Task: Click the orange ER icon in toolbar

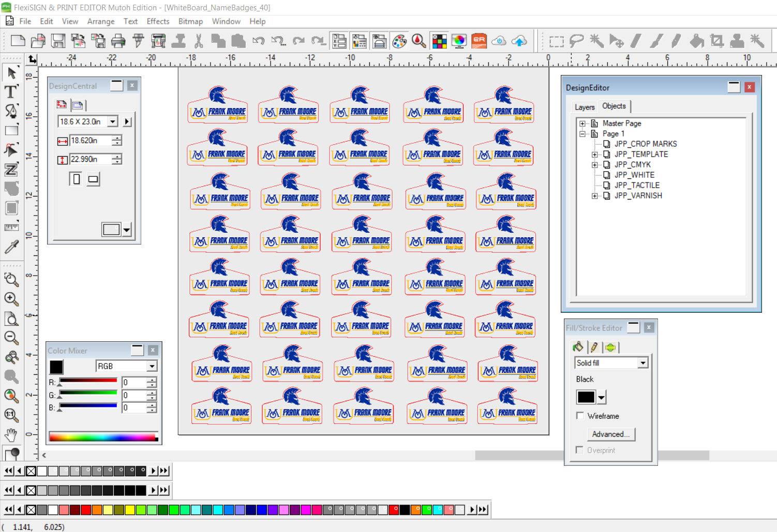Action: (479, 41)
